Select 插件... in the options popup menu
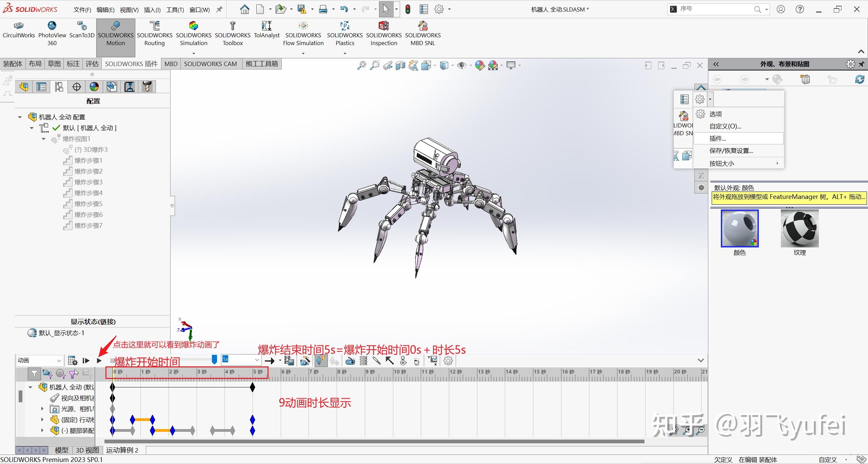Image resolution: width=868 pixels, height=464 pixels. (738, 138)
